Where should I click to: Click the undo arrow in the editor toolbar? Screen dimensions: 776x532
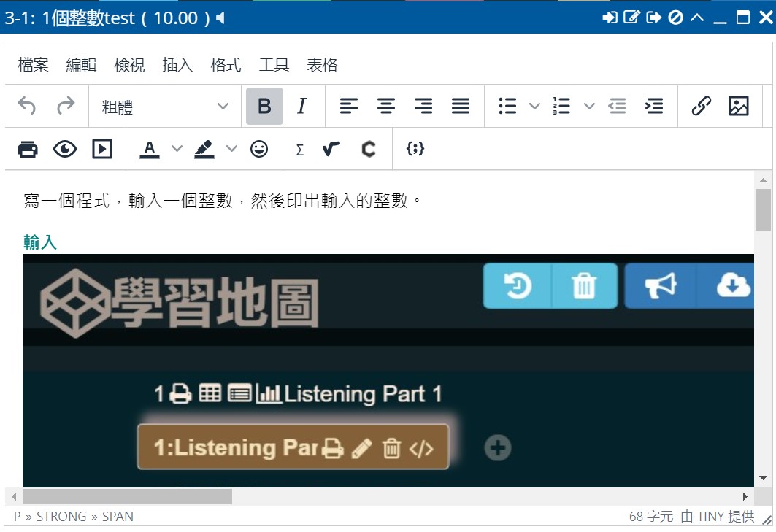point(27,106)
